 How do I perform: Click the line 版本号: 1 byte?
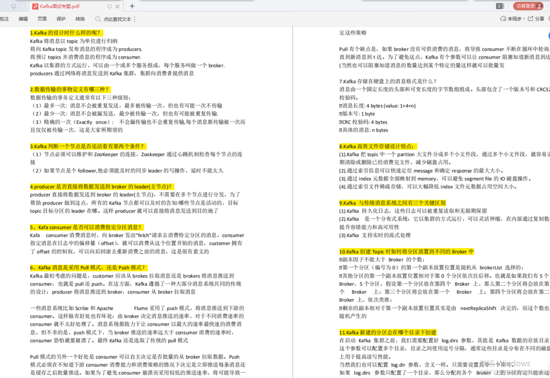[x=357, y=114]
